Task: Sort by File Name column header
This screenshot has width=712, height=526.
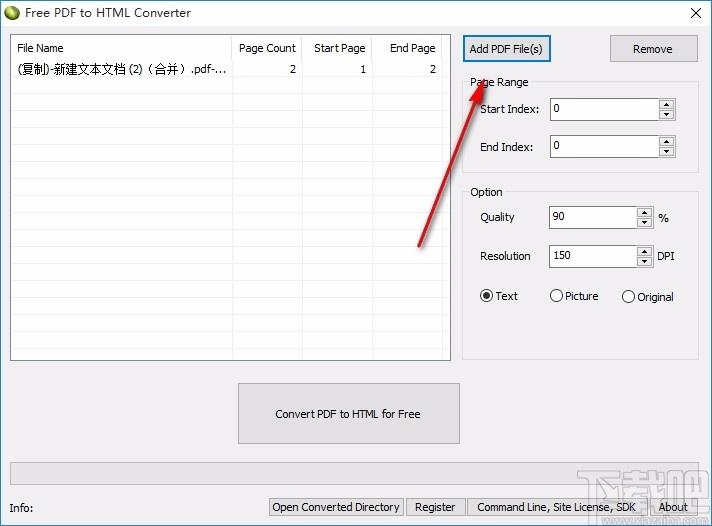Action: coord(122,48)
